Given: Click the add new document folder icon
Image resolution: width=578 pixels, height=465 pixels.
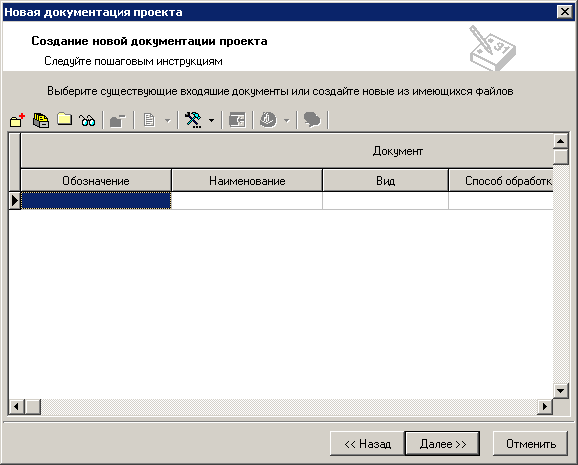Looking at the screenshot, I should tap(17, 120).
